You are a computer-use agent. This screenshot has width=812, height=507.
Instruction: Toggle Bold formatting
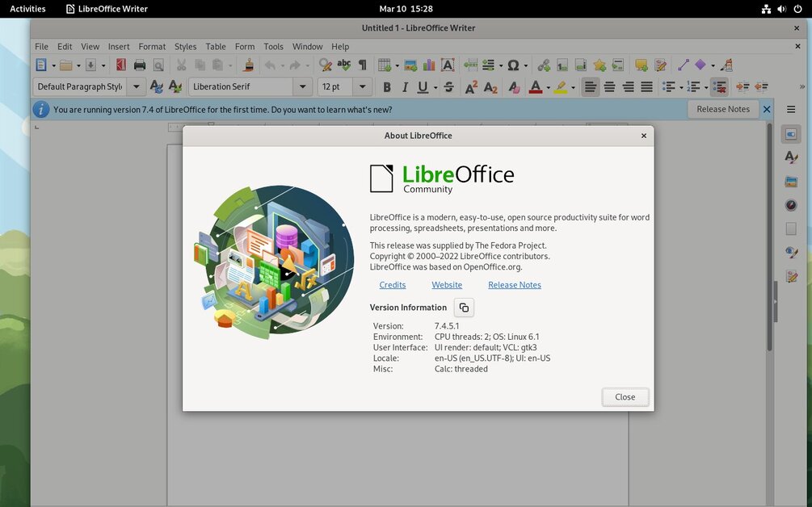387,87
